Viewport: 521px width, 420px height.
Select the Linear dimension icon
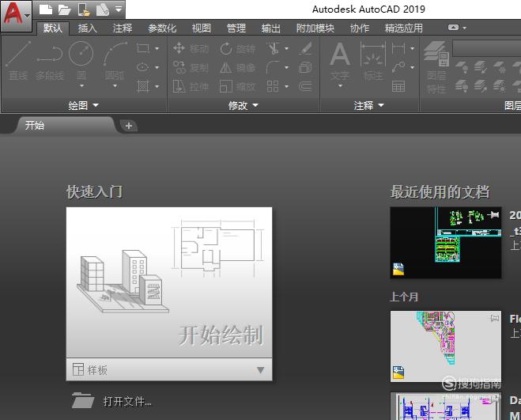tap(398, 48)
